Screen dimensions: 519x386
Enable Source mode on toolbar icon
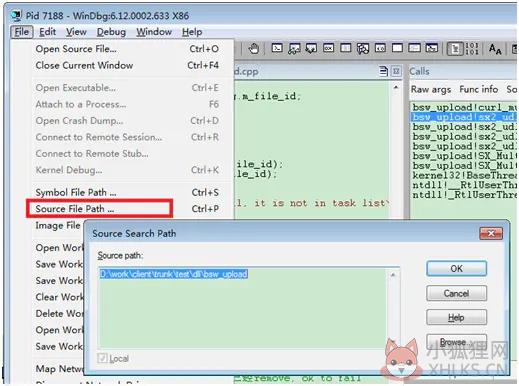pyautogui.click(x=455, y=49)
